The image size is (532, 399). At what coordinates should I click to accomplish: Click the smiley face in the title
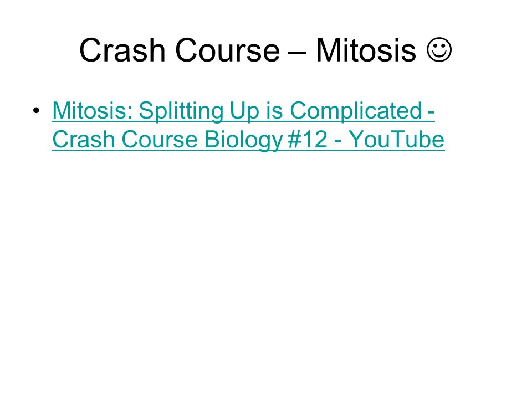click(x=439, y=50)
